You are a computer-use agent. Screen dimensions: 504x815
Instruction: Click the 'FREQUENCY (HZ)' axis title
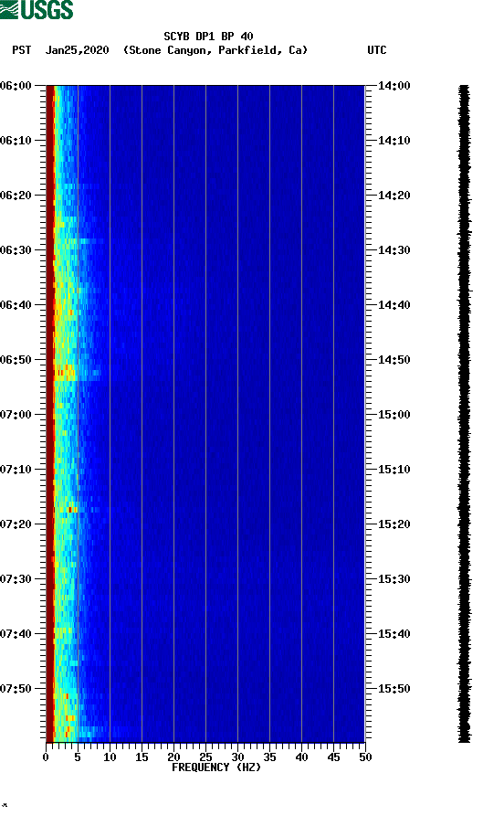click(x=216, y=767)
